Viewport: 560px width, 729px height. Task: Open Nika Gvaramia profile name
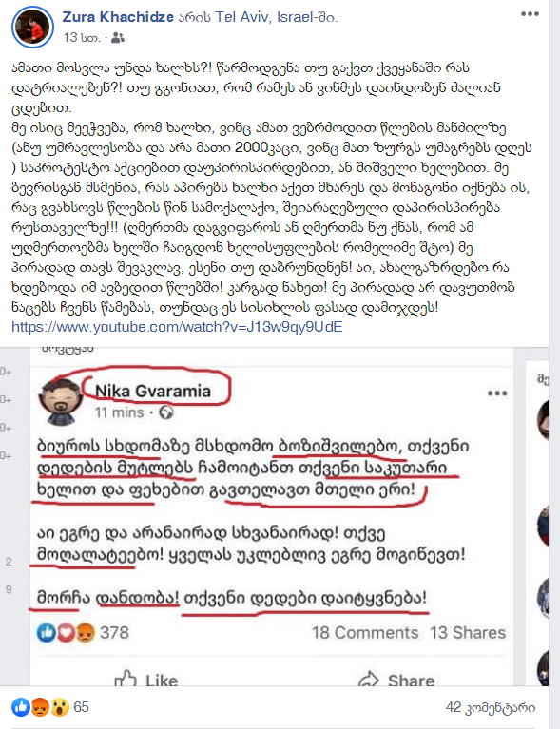pos(153,391)
